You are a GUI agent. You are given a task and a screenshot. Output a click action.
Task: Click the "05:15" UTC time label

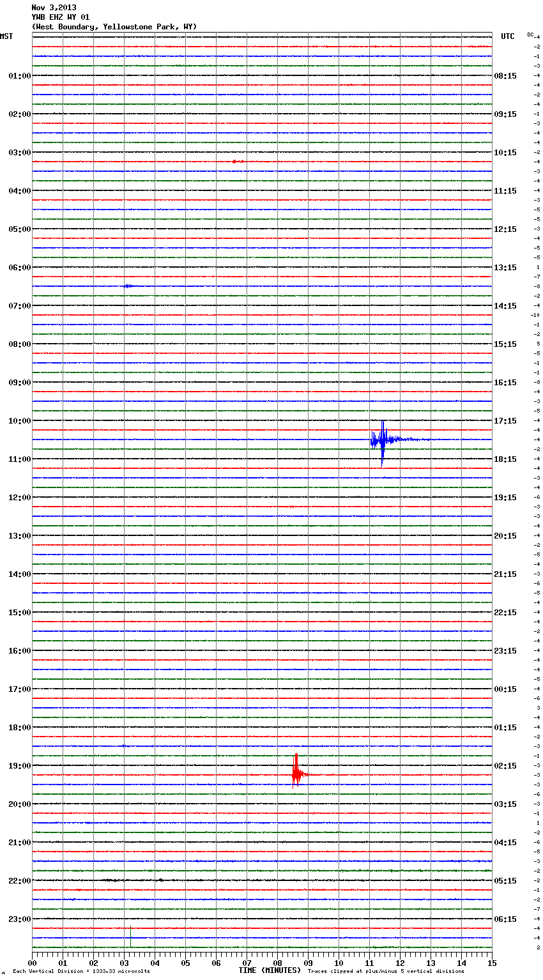505,881
